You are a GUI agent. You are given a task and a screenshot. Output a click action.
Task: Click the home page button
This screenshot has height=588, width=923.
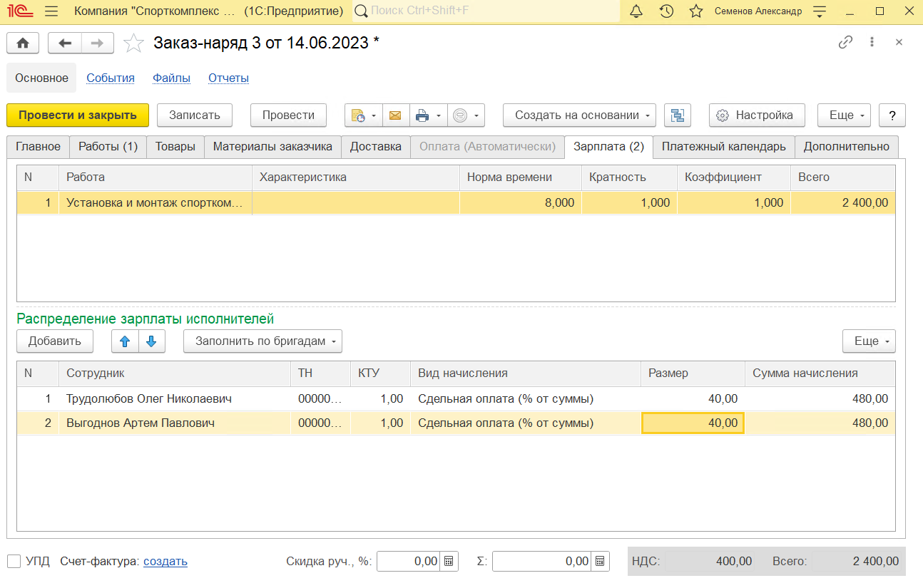click(23, 43)
